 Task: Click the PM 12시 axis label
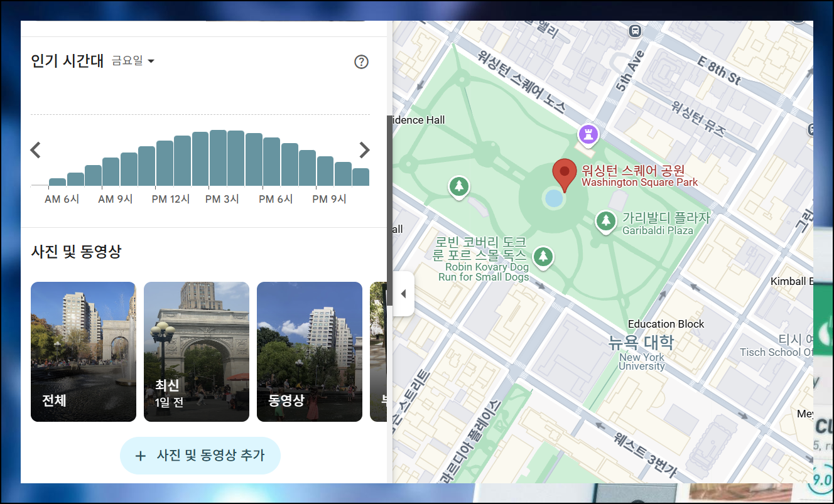pyautogui.click(x=171, y=199)
